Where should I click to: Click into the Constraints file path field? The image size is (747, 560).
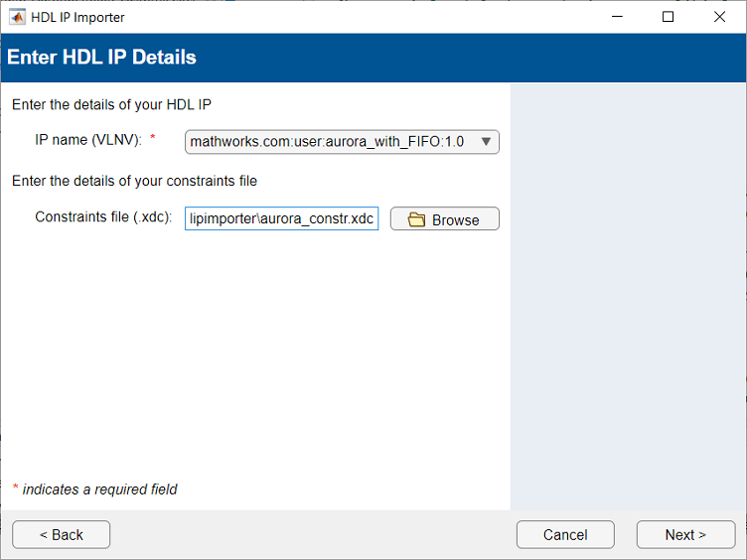coord(281,218)
